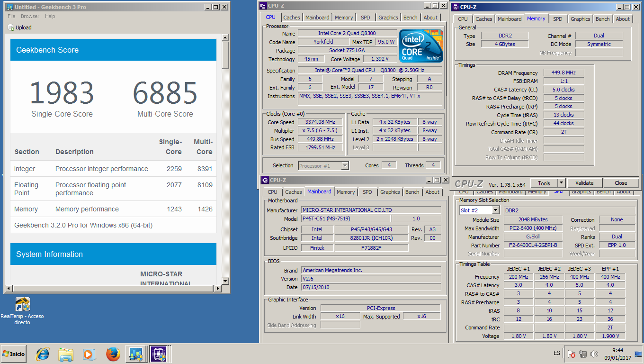This screenshot has height=364, width=644.
Task: Click the processor name field Intel Core 2 Quad Q8300
Action: pos(348,33)
